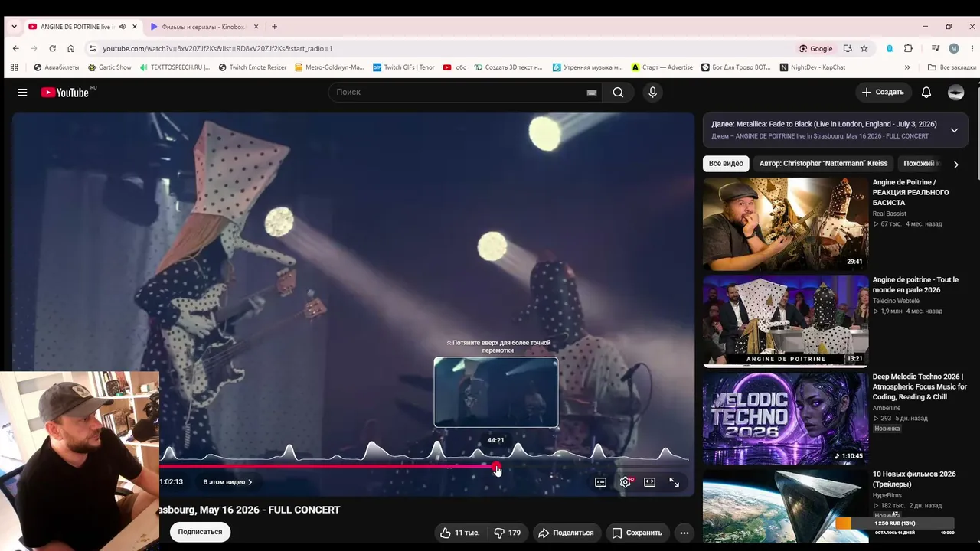Open the YouTube guide hamburger menu

[22, 93]
